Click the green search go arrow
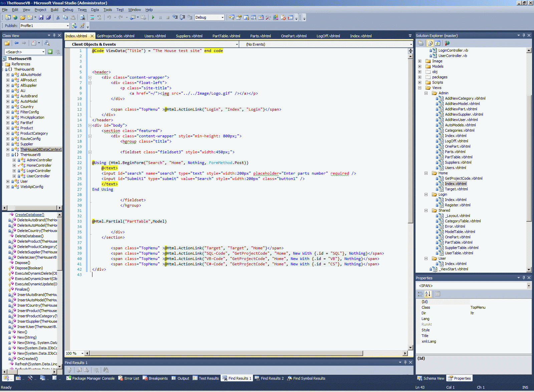 [50, 52]
